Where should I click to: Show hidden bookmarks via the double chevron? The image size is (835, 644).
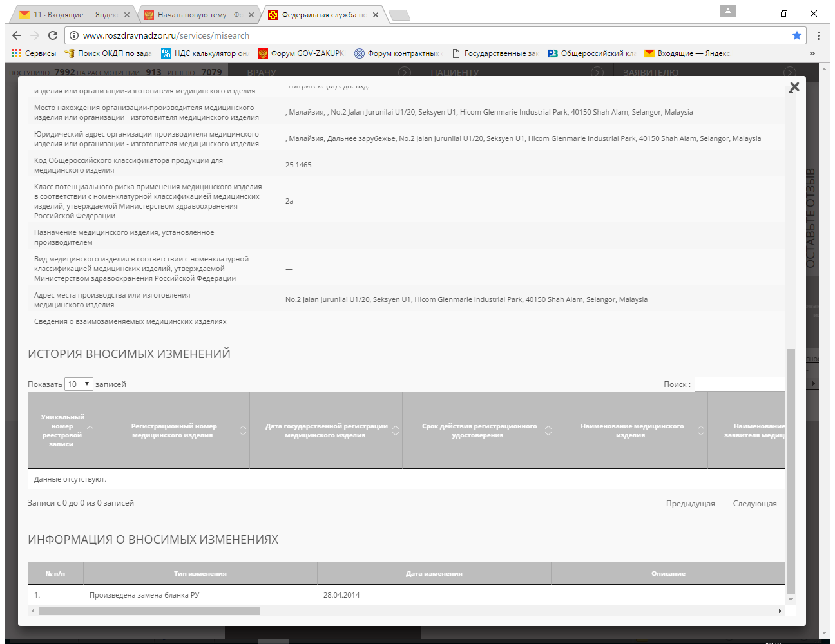tap(812, 53)
